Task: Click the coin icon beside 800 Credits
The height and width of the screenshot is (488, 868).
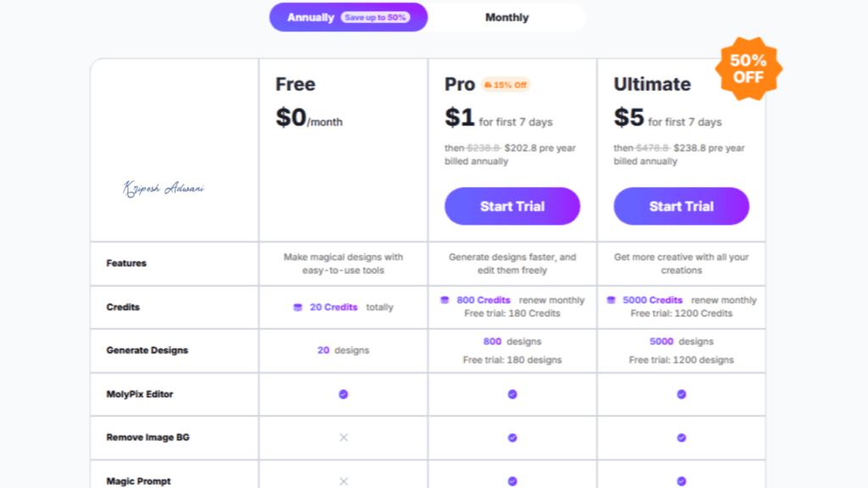Action: click(445, 299)
